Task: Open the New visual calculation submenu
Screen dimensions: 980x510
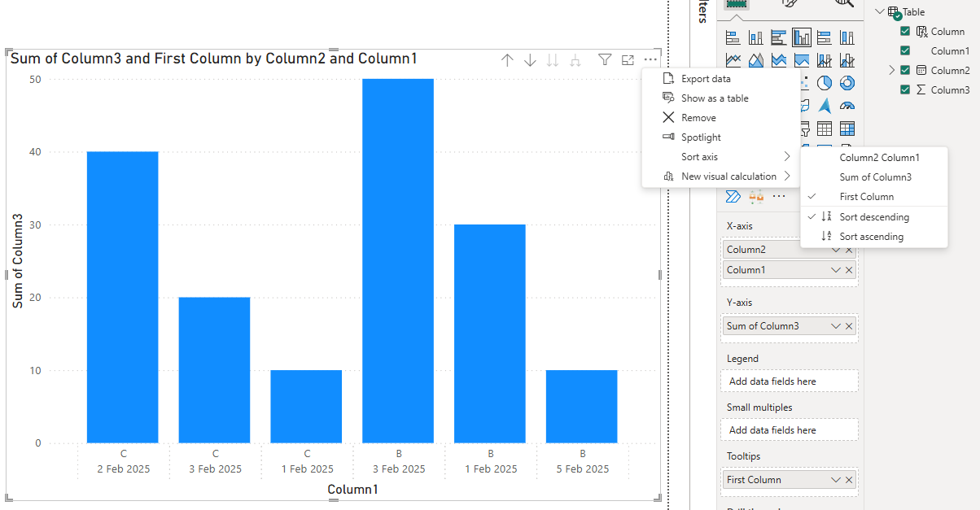Action: (x=721, y=177)
